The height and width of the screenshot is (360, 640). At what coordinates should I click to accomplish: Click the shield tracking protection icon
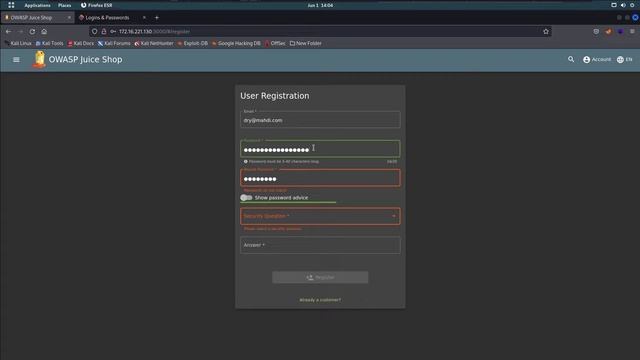point(95,31)
